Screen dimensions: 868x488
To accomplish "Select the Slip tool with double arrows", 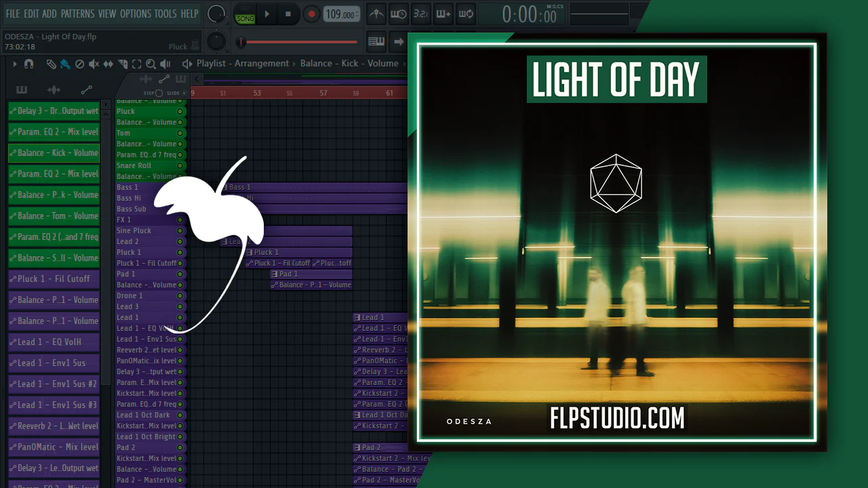I will click(x=108, y=64).
